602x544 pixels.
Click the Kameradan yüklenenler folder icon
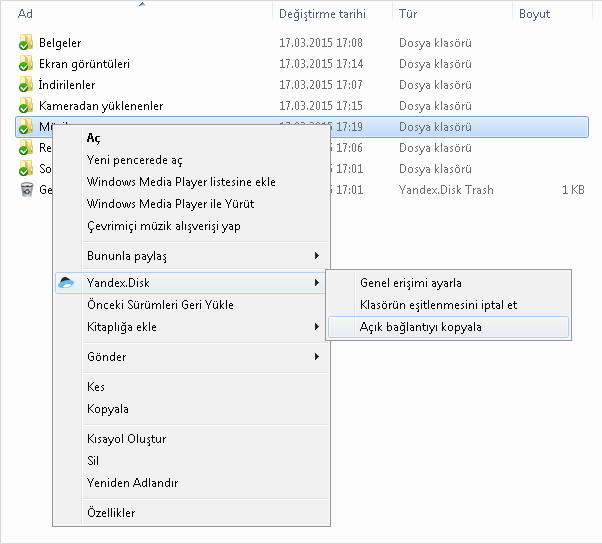pyautogui.click(x=26, y=106)
